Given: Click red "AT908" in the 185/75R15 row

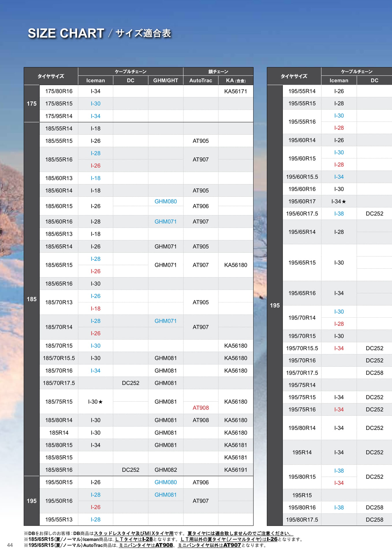Looking at the screenshot, I should (201, 408).
